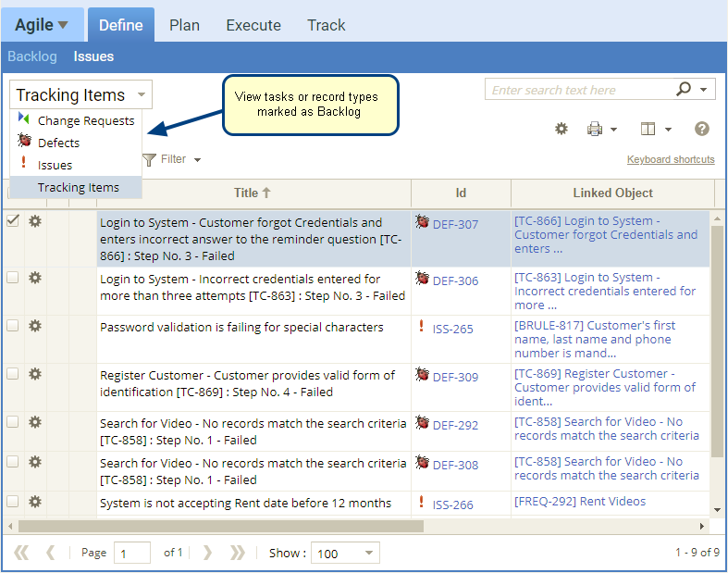
Task: Click the column layout icon
Action: [x=648, y=129]
